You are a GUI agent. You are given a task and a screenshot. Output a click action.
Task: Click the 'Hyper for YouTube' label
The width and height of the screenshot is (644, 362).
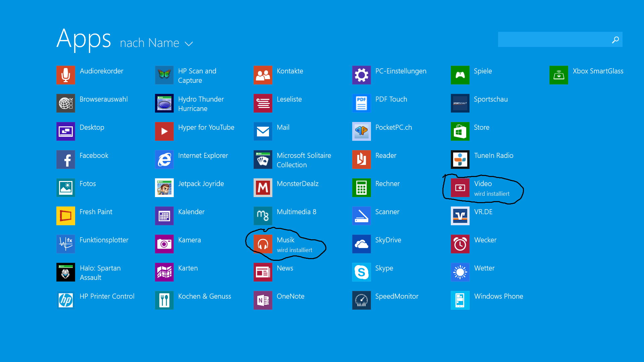pos(206,128)
